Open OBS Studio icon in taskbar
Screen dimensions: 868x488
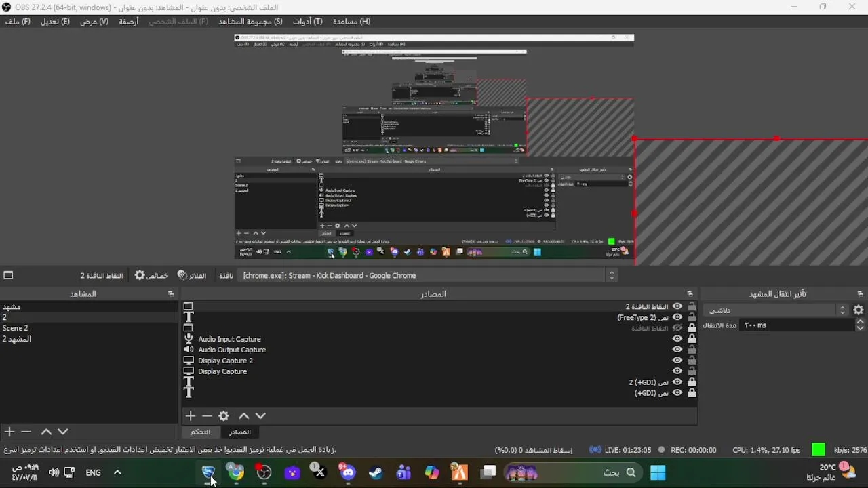(x=264, y=472)
